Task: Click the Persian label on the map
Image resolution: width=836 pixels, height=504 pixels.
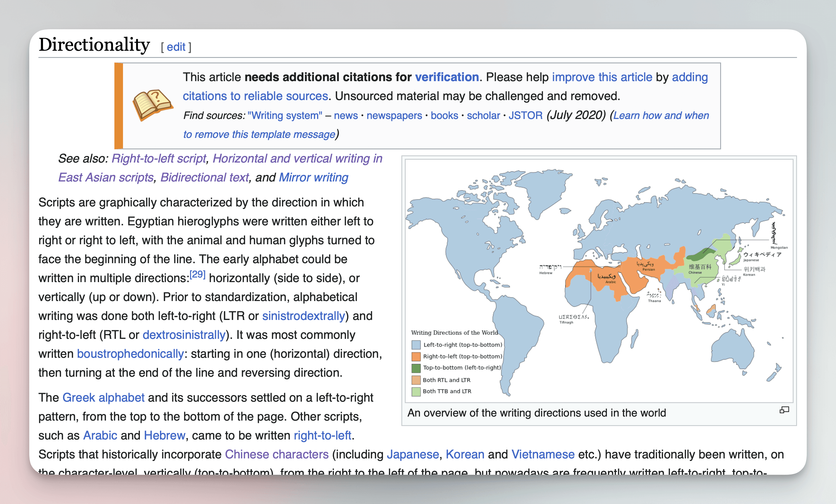Action: 649,269
